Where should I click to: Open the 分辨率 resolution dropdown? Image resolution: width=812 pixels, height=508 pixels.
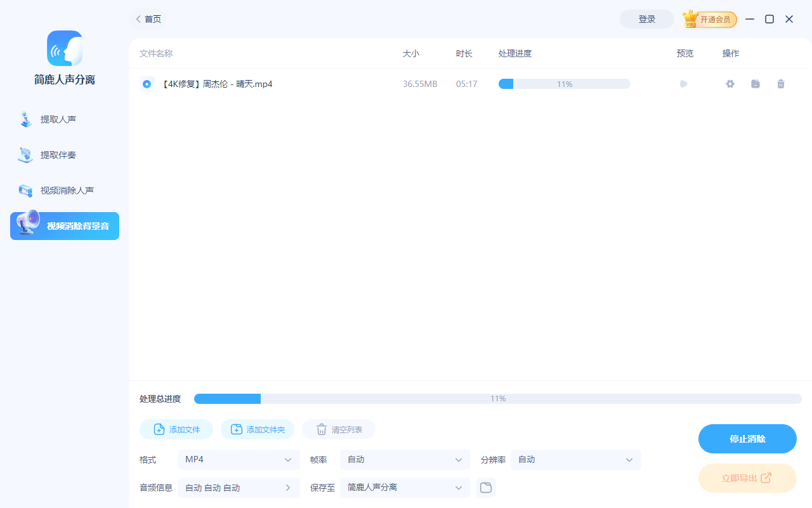[575, 459]
